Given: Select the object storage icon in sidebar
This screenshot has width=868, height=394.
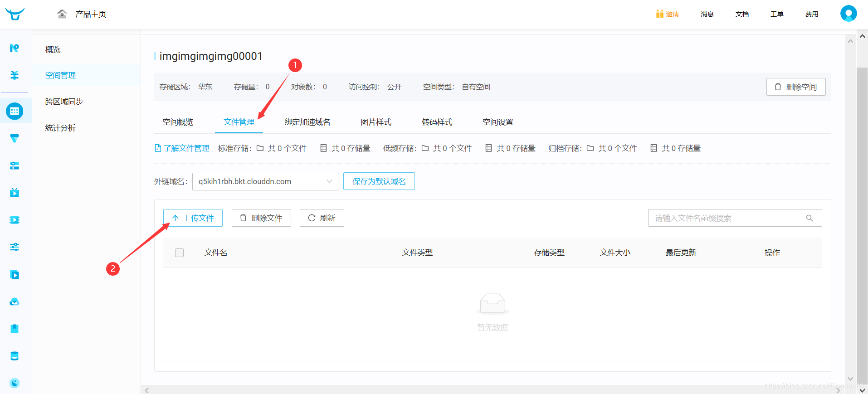Looking at the screenshot, I should (x=15, y=111).
